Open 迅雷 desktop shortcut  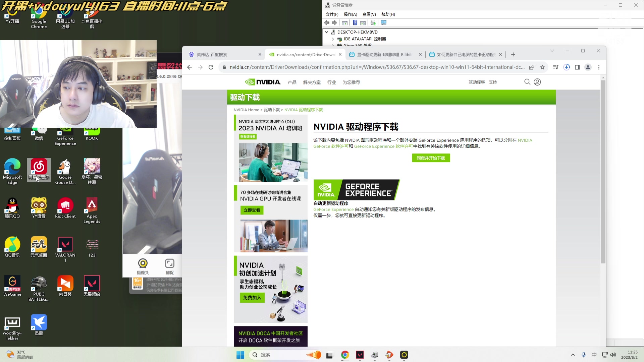[x=39, y=325]
